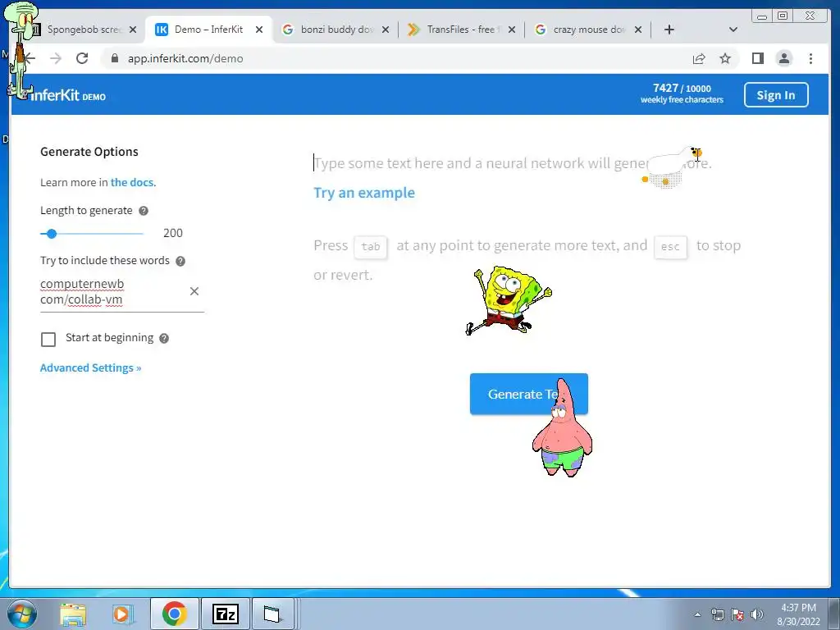Viewport: 840px width, 630px height.
Task: Switch to the bonzi buddy Google tab
Action: click(x=336, y=30)
